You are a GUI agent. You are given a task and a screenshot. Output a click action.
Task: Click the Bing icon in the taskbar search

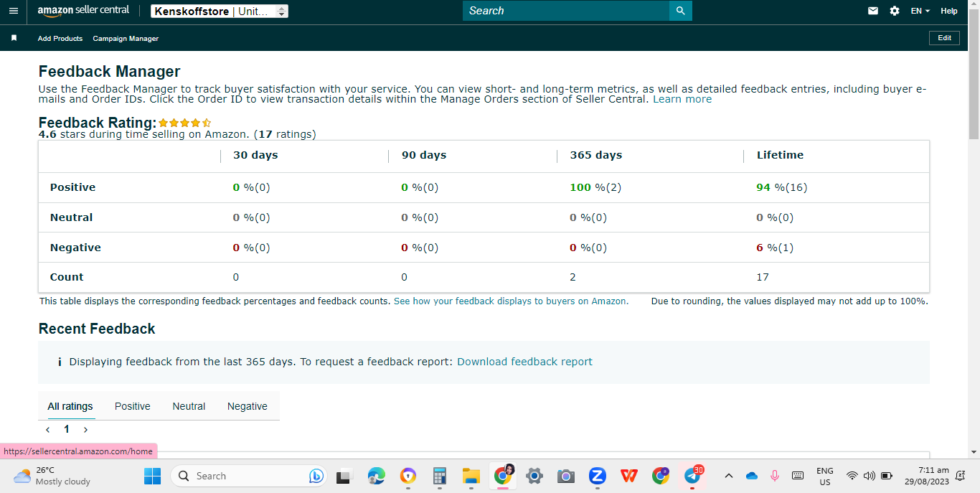click(316, 476)
